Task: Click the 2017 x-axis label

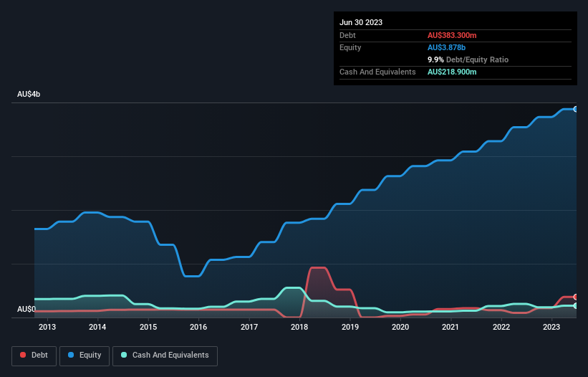Action: 249,327
